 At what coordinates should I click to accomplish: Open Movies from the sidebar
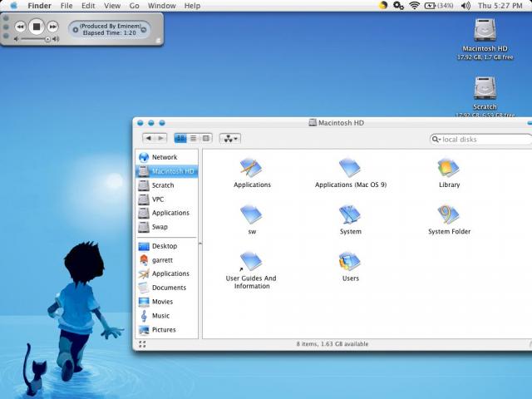[166, 302]
